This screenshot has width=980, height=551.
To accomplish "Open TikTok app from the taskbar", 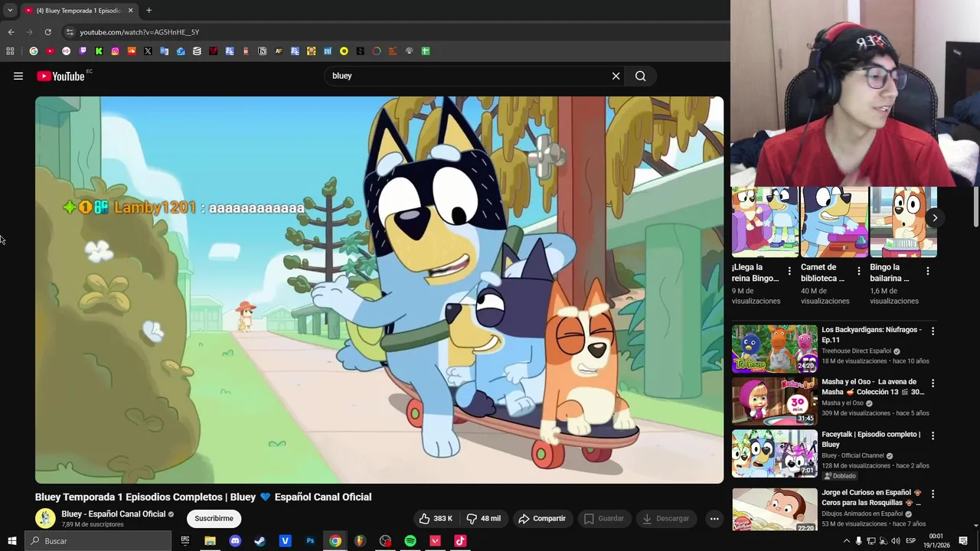I will tap(460, 541).
